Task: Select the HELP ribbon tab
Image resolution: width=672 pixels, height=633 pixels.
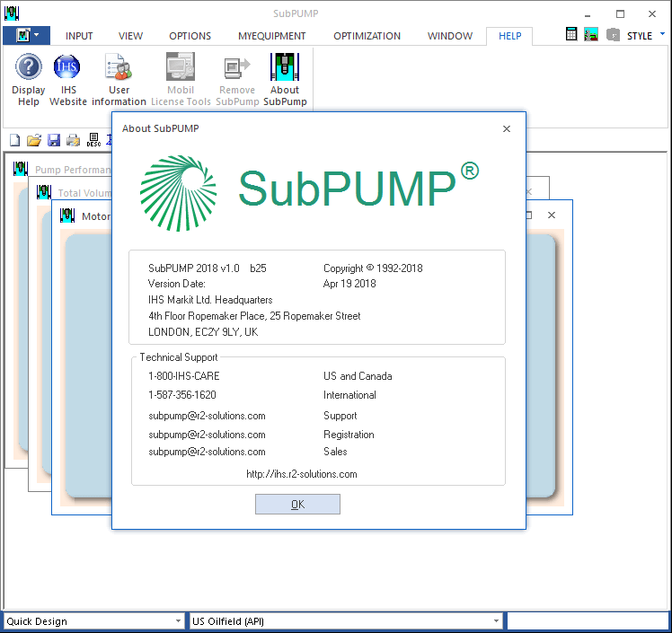Action: point(509,36)
